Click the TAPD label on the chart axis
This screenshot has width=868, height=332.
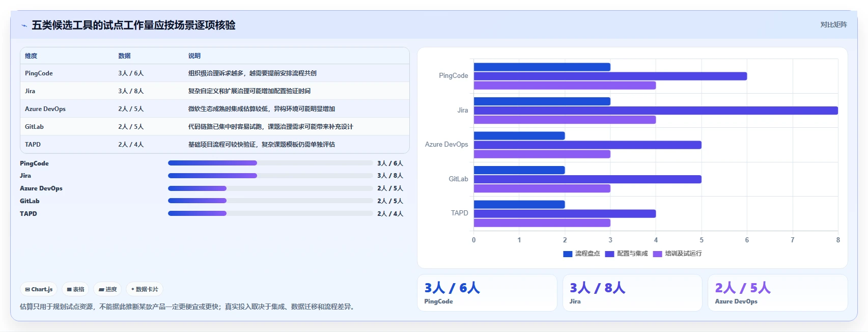pyautogui.click(x=459, y=213)
